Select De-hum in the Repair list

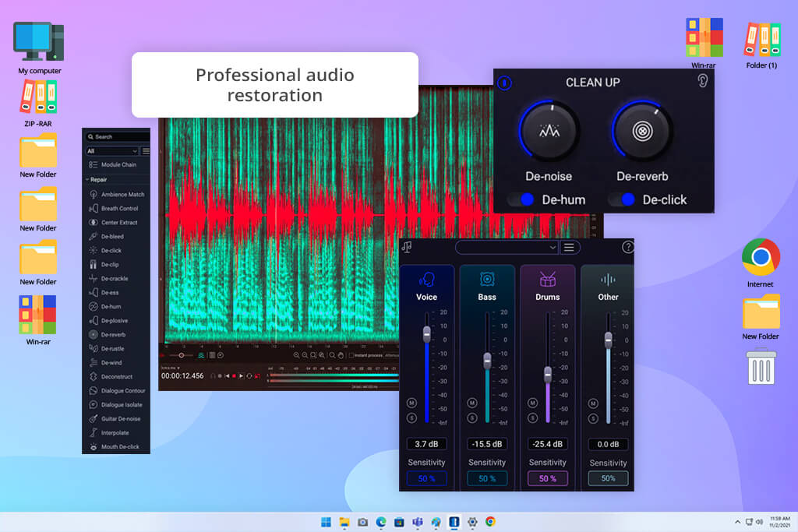[x=106, y=307]
